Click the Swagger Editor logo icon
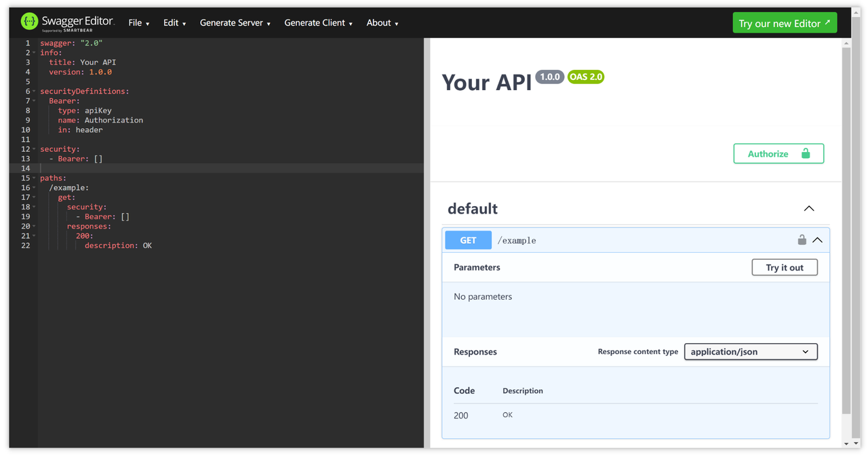This screenshot has height=455, width=868. [x=29, y=22]
